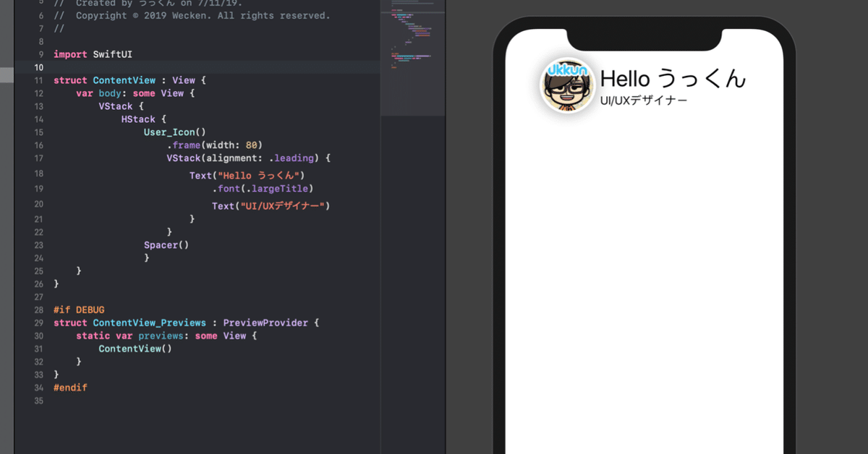Click the Text("Hello うっくん") code line

[247, 176]
